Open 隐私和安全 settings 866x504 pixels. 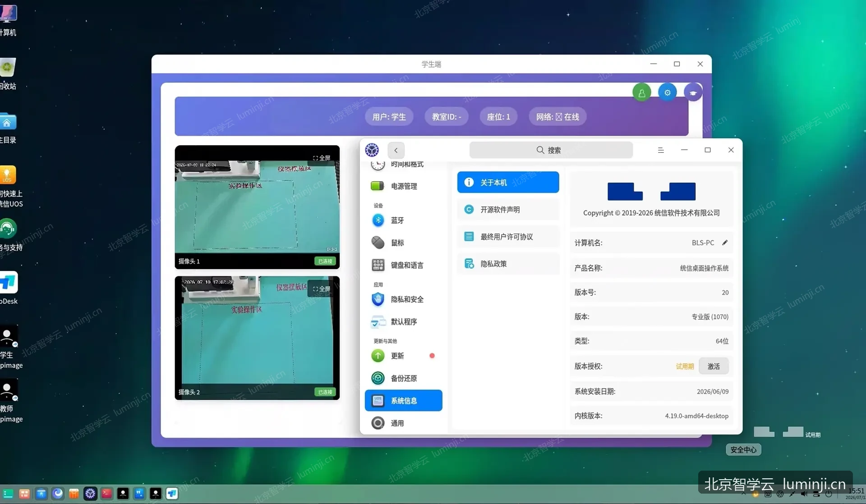pos(403,299)
